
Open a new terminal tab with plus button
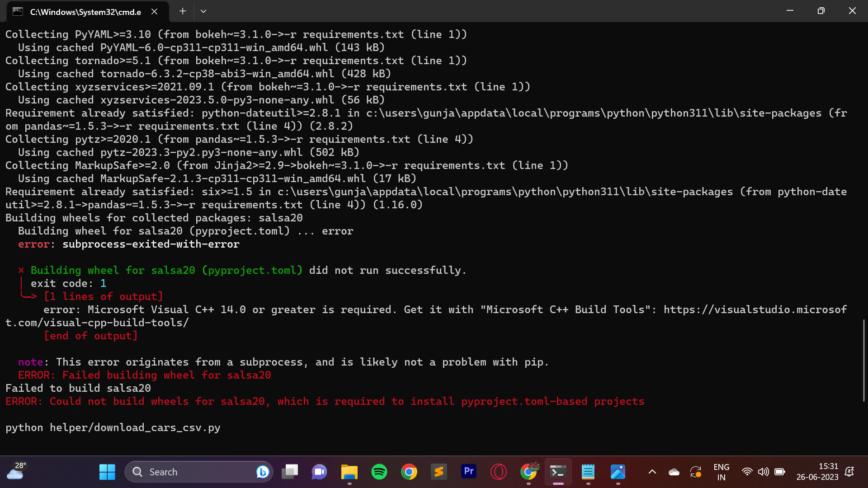point(183,11)
